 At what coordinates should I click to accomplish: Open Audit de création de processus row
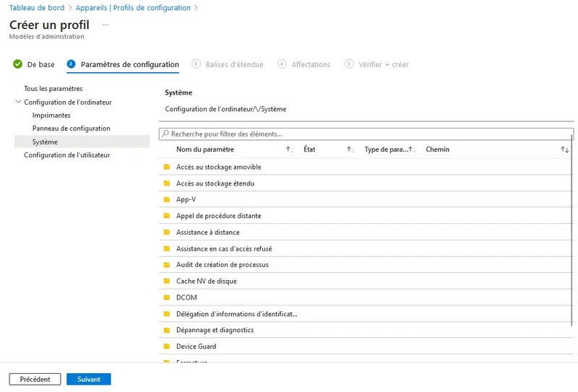click(x=366, y=264)
